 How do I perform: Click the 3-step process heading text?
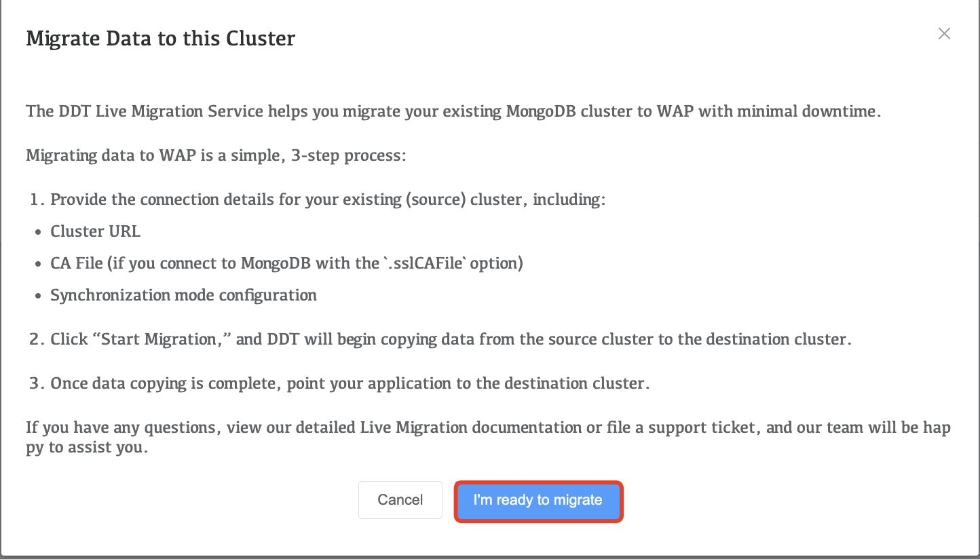coord(216,155)
